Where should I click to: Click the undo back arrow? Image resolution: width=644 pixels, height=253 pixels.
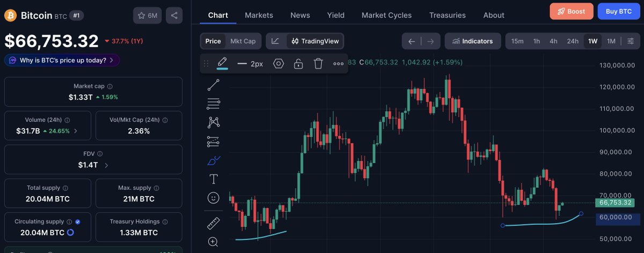412,41
